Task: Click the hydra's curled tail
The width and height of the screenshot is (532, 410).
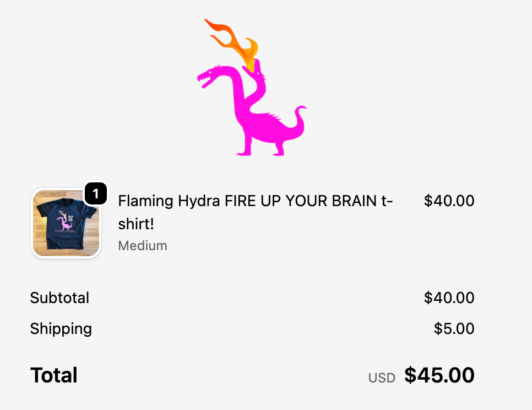Action: (x=299, y=118)
